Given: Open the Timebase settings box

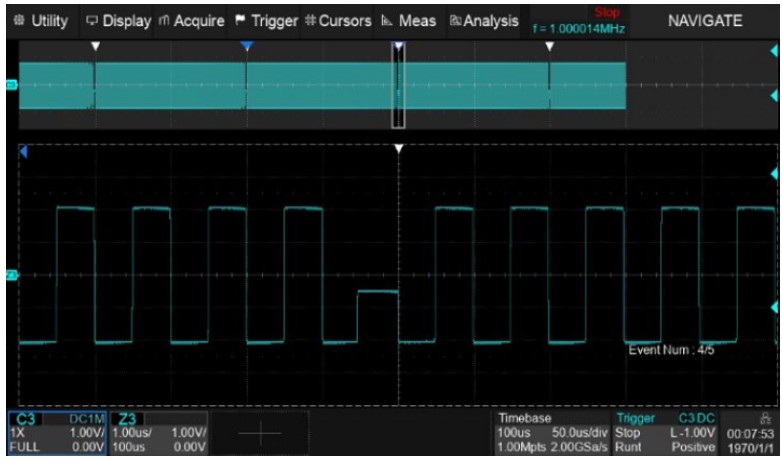Looking at the screenshot, I should point(553,433).
